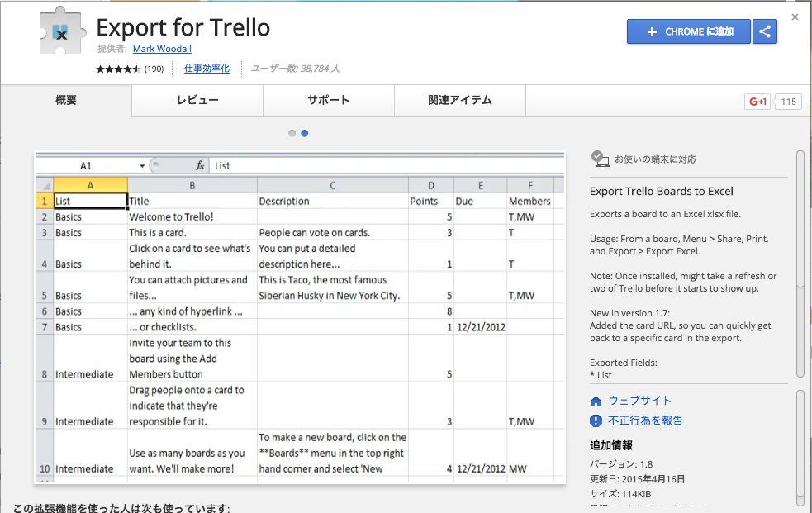Click the description panel scrollbar
This screenshot has height=513, width=812.
[x=800, y=264]
